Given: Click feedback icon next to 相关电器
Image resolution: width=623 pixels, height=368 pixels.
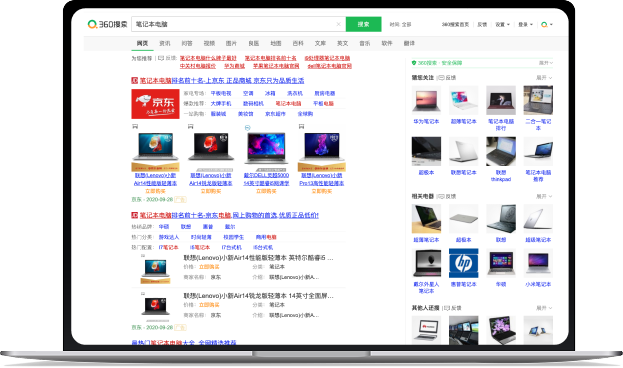Looking at the screenshot, I should (x=441, y=196).
